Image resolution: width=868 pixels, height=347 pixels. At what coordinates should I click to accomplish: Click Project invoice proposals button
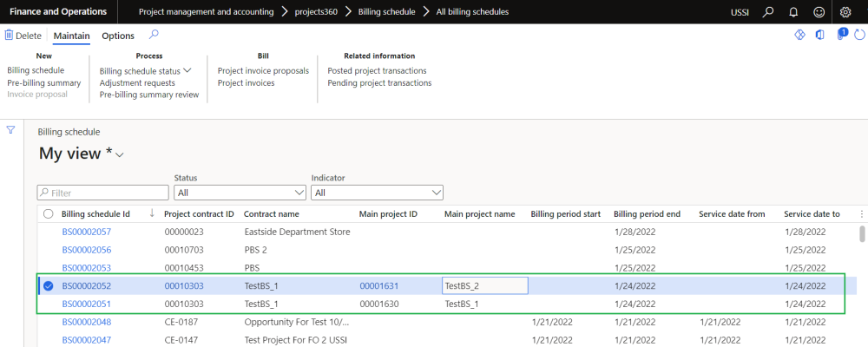(x=263, y=70)
